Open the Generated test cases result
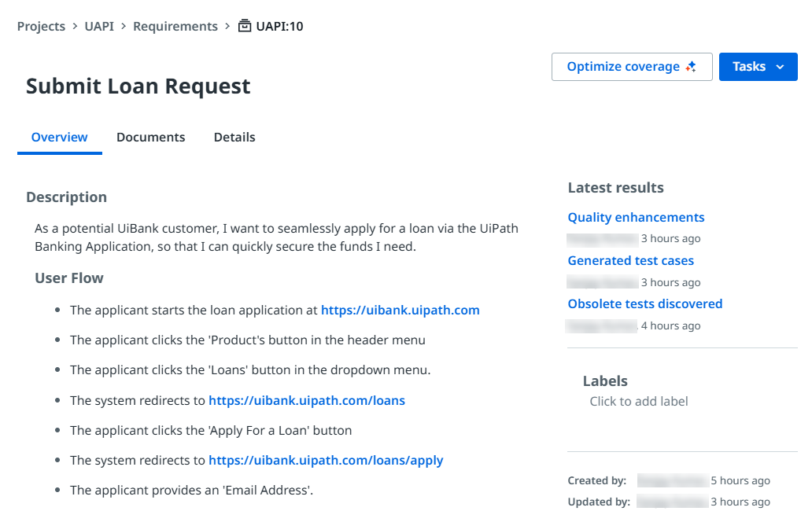The image size is (812, 511). coord(630,260)
